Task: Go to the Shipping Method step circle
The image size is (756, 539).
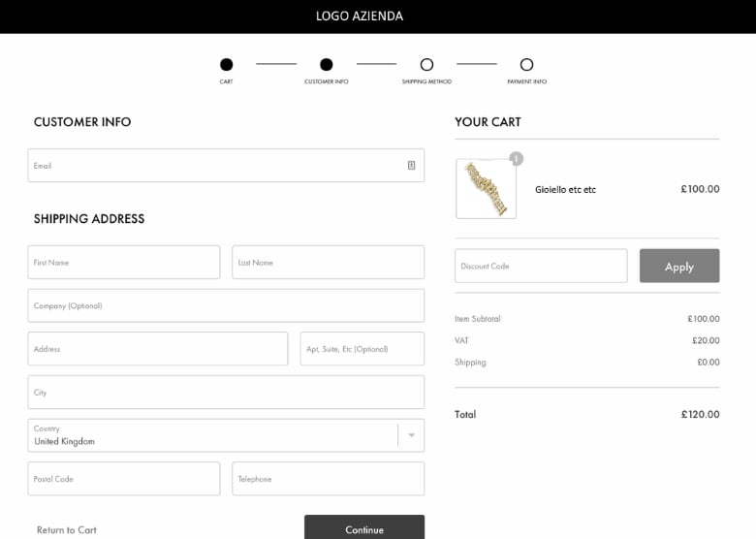Action: coord(426,64)
